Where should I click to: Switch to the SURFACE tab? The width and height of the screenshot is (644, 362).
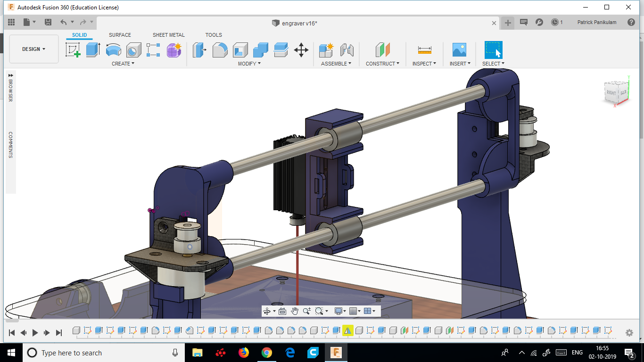pos(119,35)
